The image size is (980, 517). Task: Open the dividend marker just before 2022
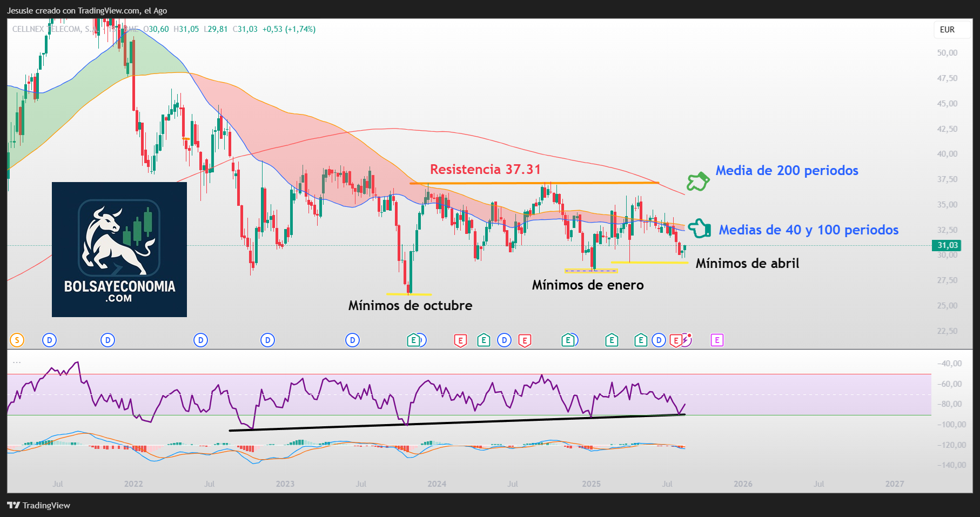108,340
